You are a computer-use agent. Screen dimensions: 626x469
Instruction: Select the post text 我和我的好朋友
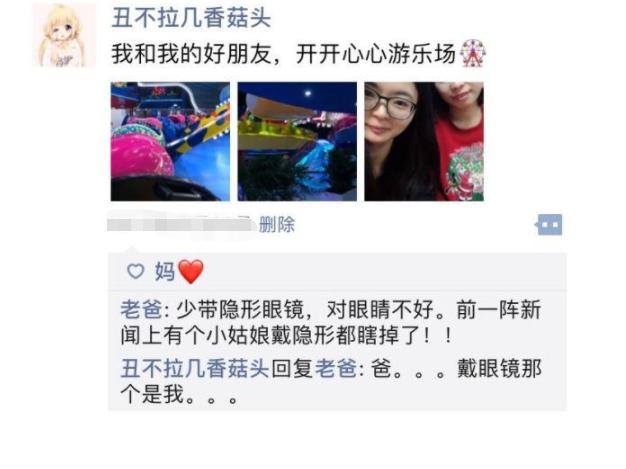pos(192,54)
